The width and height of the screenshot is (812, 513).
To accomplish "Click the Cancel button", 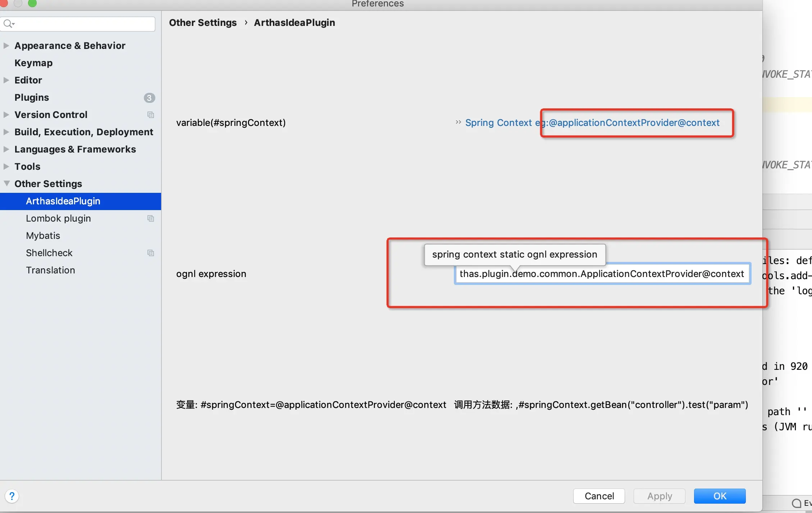I will pos(599,496).
